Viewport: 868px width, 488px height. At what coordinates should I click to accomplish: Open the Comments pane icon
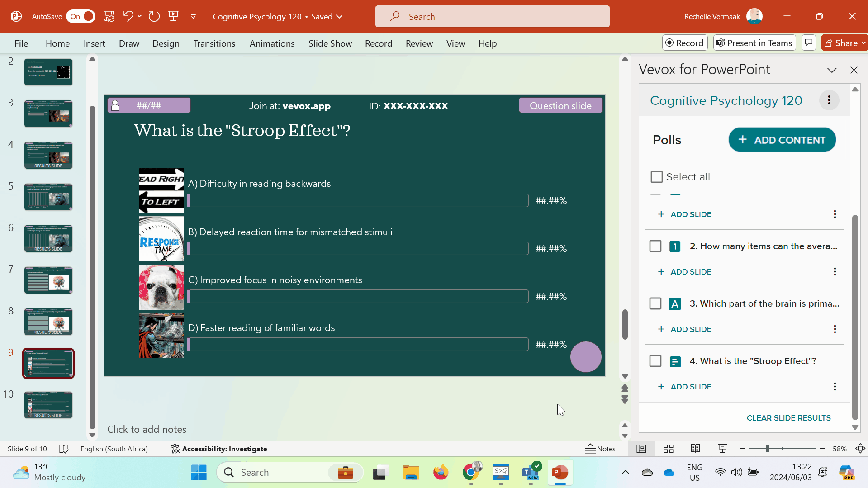coord(808,42)
